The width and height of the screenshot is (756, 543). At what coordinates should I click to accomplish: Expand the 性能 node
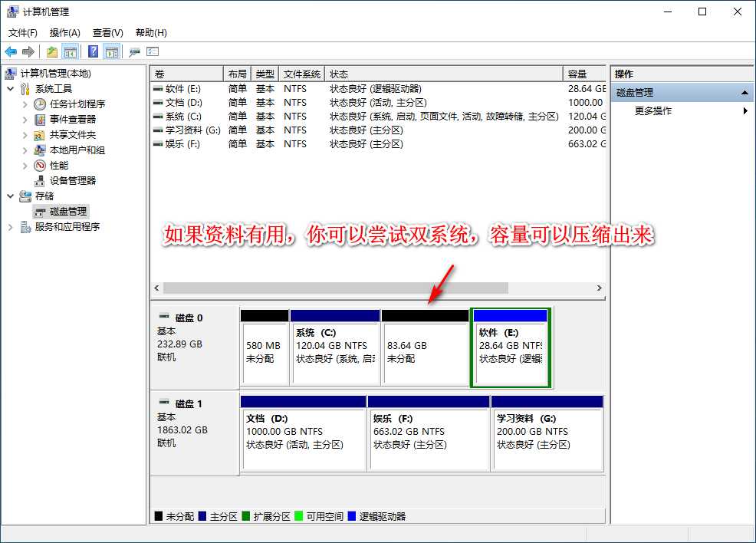(25, 166)
